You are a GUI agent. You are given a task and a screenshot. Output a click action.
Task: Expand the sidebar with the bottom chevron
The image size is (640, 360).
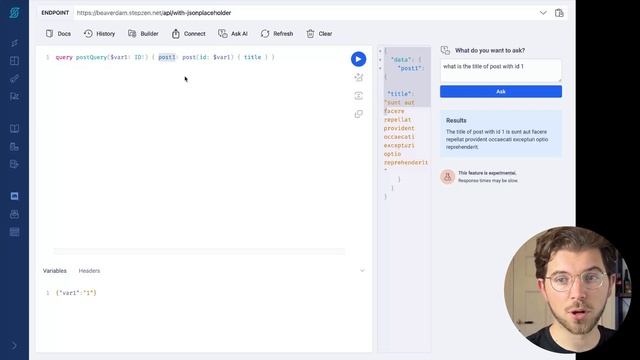point(14,346)
